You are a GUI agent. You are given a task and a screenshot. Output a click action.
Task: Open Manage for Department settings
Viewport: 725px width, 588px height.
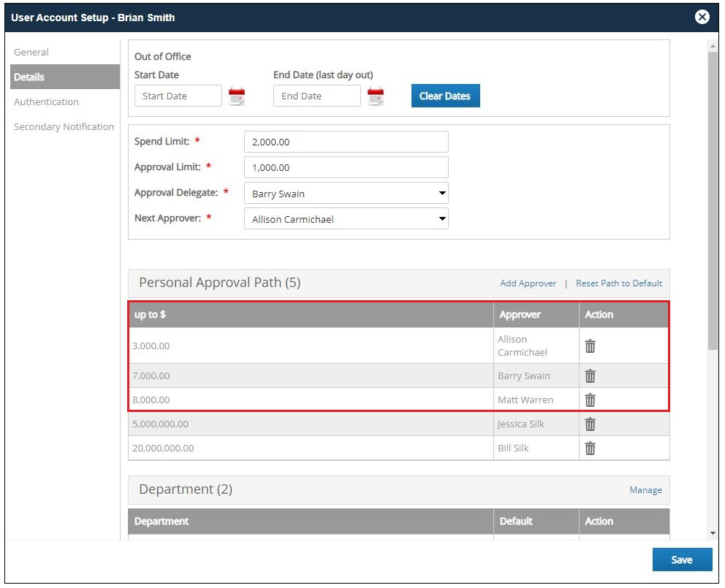tap(645, 489)
